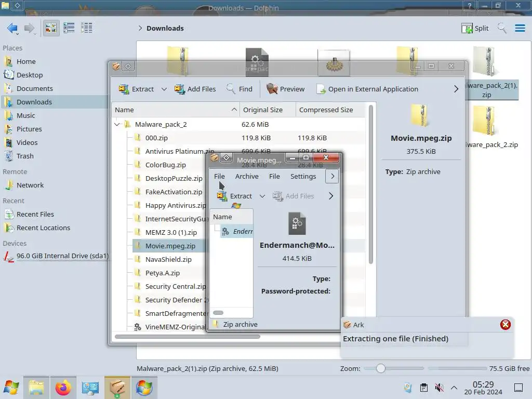Sort by Original Size column
532x399 pixels.
(x=268, y=110)
